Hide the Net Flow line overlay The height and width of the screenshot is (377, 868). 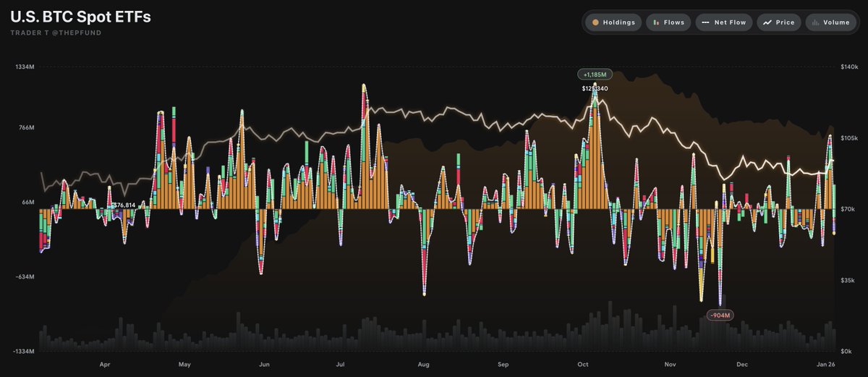(x=730, y=22)
